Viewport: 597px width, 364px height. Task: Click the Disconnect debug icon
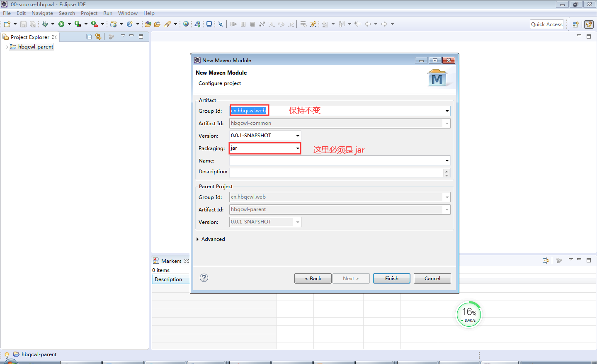(262, 24)
